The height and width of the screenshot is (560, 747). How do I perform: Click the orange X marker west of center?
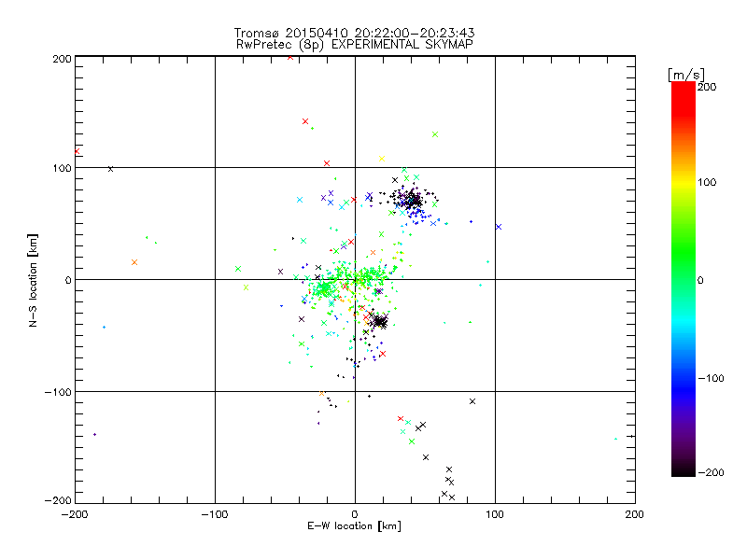[134, 262]
